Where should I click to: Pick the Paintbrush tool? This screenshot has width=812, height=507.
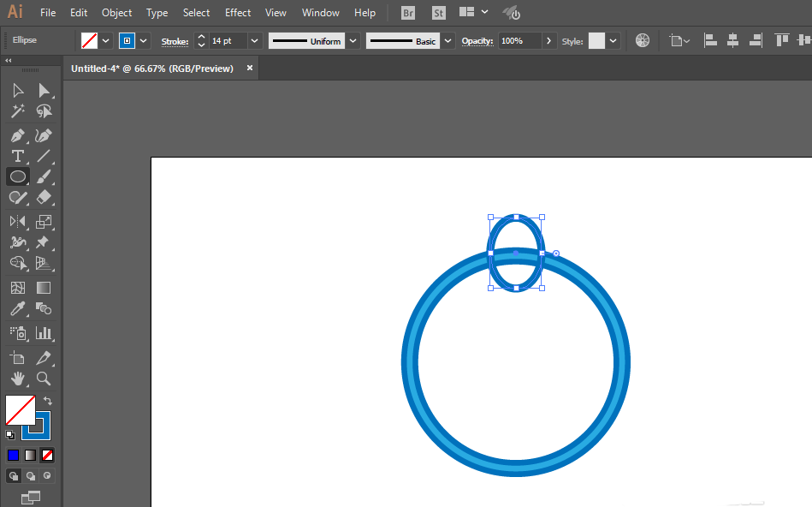(x=44, y=176)
